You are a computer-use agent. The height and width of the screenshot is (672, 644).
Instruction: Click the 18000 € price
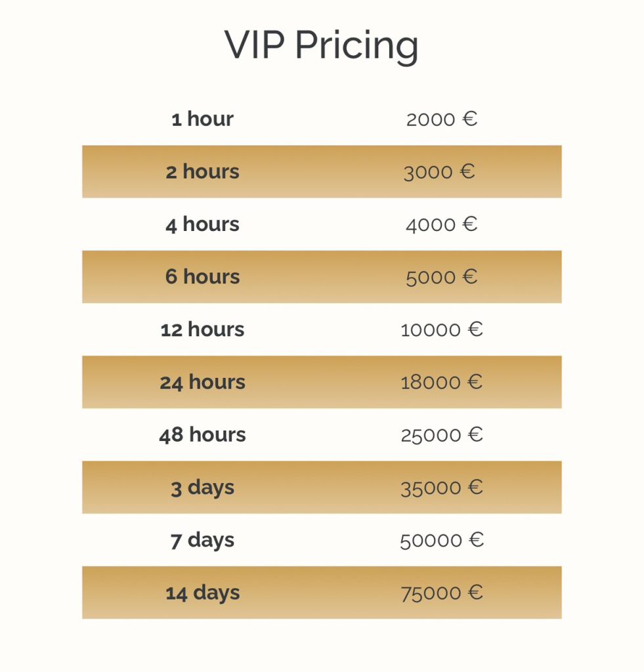441,382
